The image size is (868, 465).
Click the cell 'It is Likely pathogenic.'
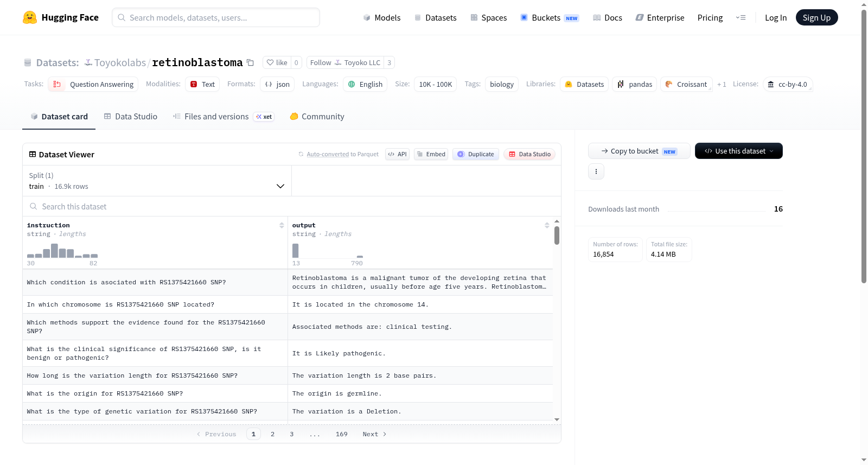(x=420, y=353)
